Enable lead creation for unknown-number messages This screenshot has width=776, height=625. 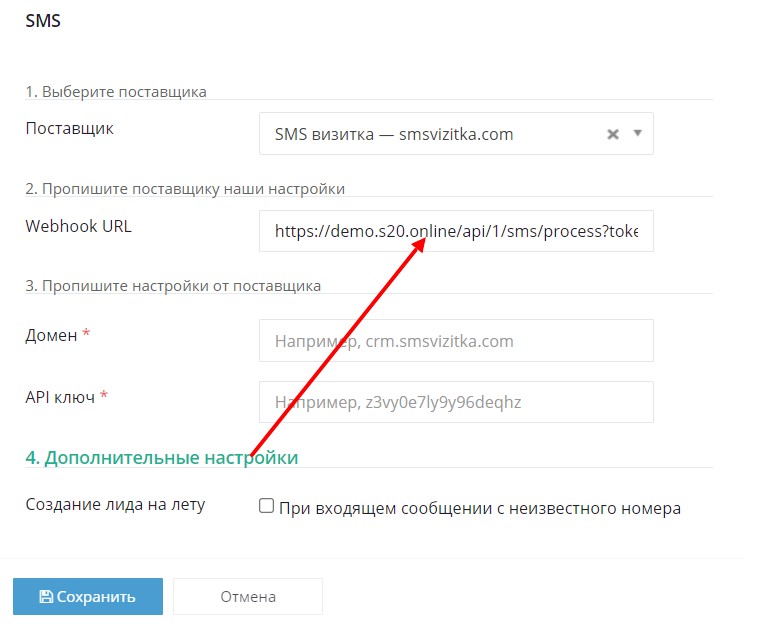pyautogui.click(x=266, y=506)
